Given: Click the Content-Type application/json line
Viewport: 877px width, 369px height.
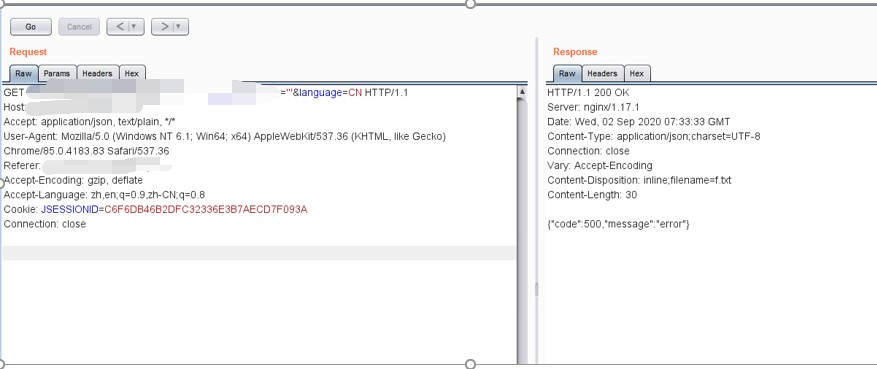Looking at the screenshot, I should coord(653,136).
